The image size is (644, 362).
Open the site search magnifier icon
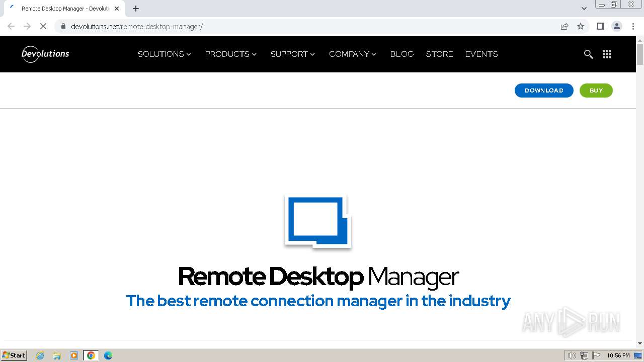(588, 54)
